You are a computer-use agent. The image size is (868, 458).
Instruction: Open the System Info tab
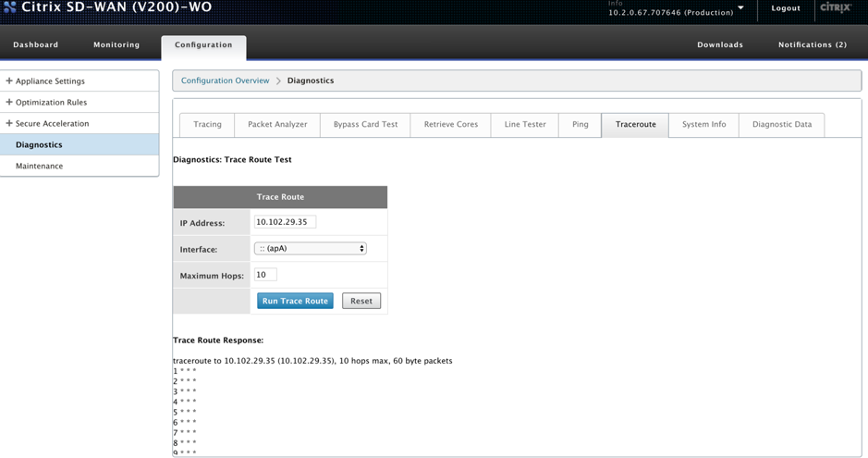point(703,125)
